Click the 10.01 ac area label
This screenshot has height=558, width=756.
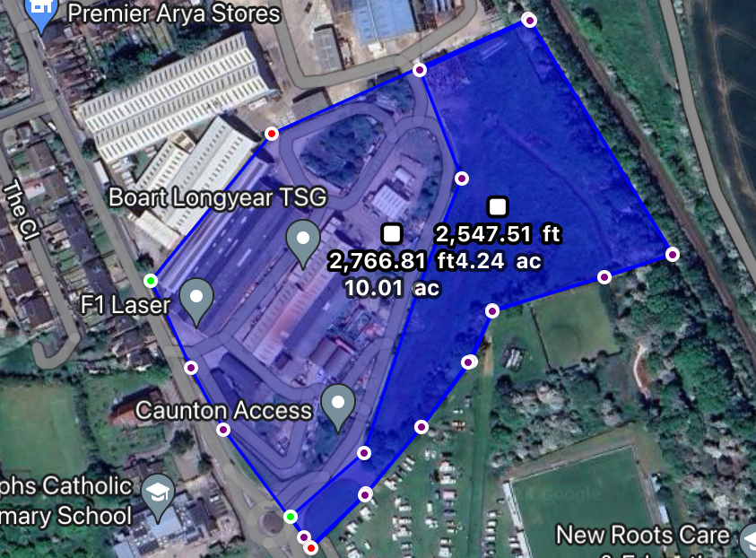click(392, 288)
